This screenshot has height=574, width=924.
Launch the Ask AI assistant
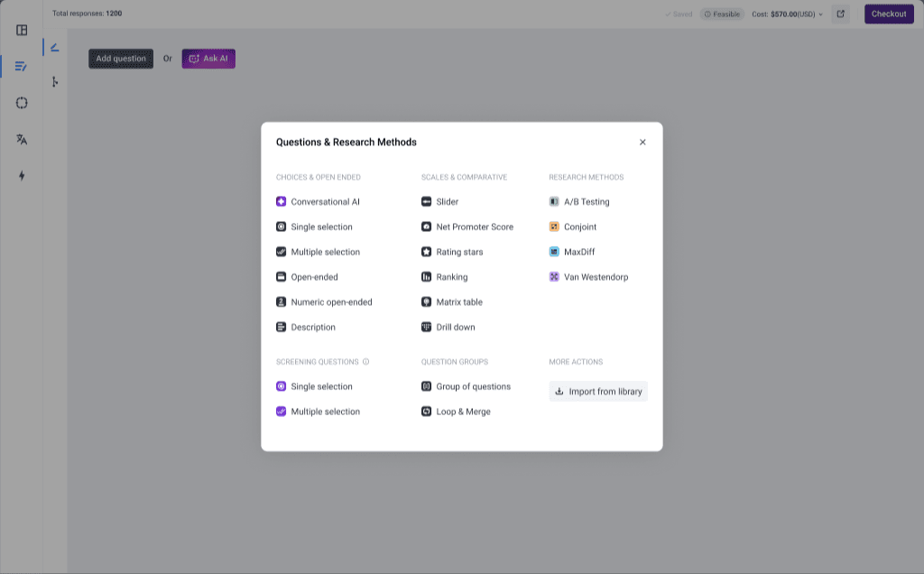[x=208, y=58]
